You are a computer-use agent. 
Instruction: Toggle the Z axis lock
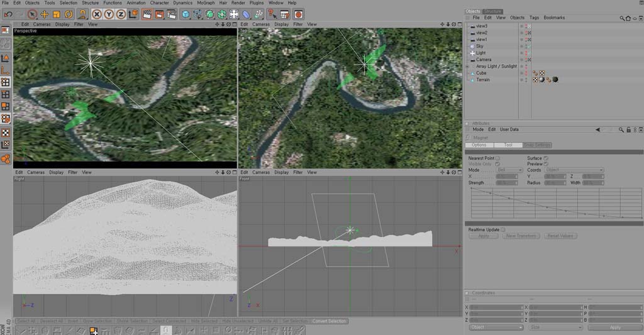(x=121, y=14)
